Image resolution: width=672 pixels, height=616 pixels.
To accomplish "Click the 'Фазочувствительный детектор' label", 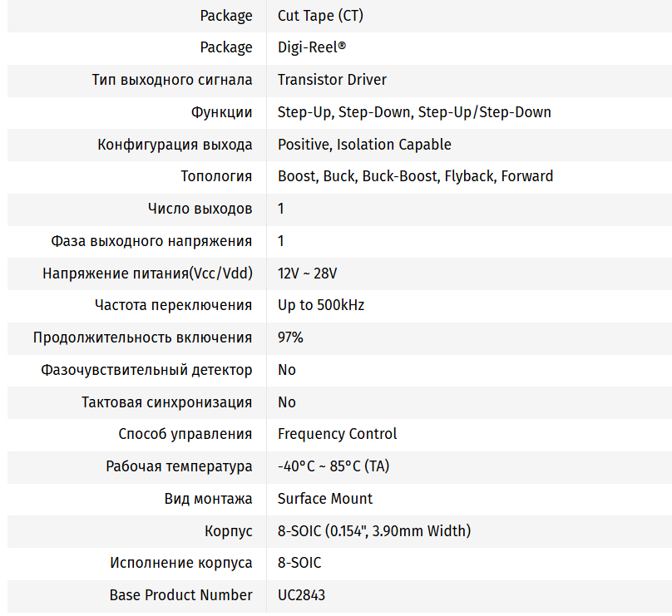I will pos(146,370).
